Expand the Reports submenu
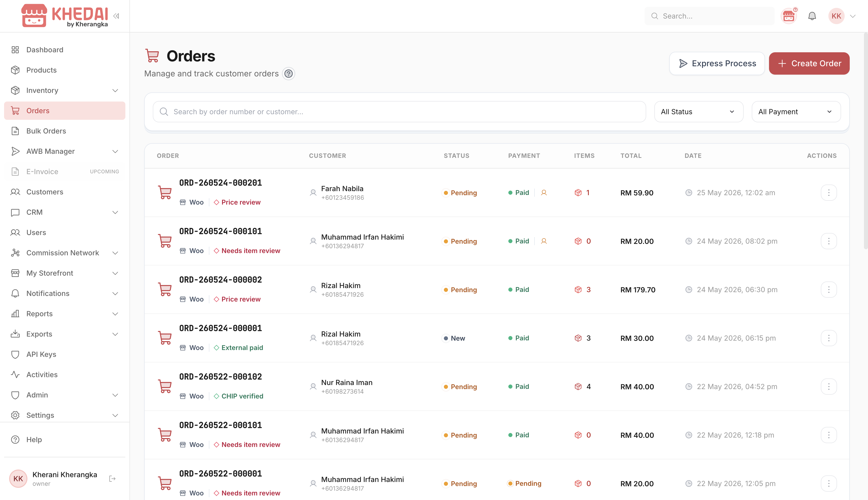The image size is (868, 500). coord(64,313)
